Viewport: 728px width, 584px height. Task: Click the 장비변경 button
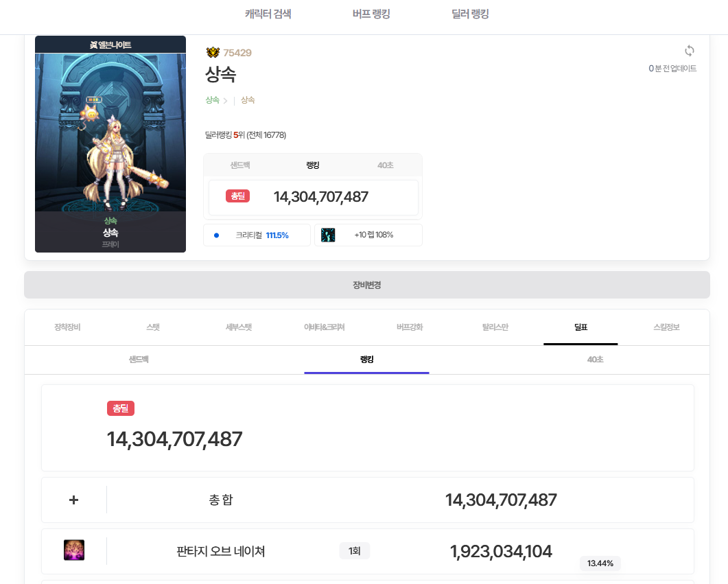367,285
